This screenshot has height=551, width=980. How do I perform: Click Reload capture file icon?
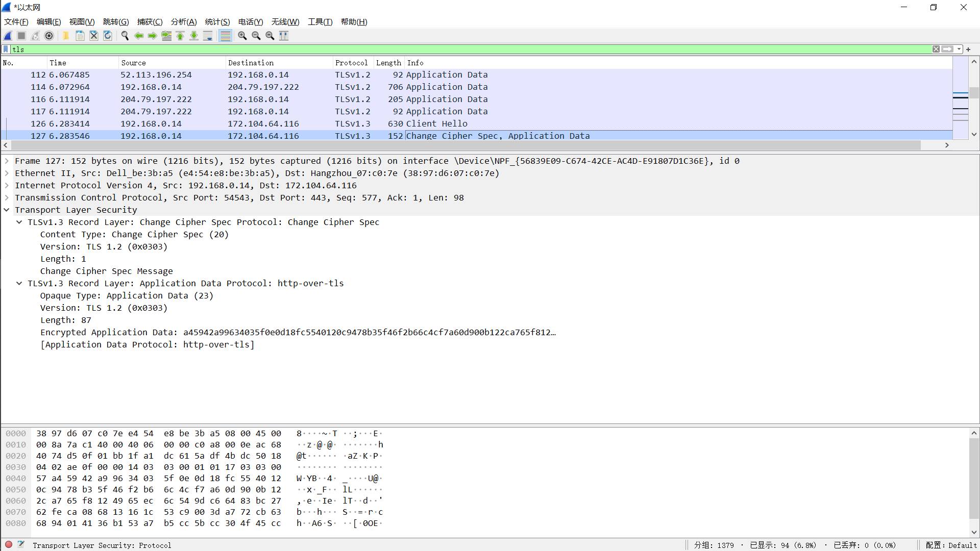click(108, 36)
